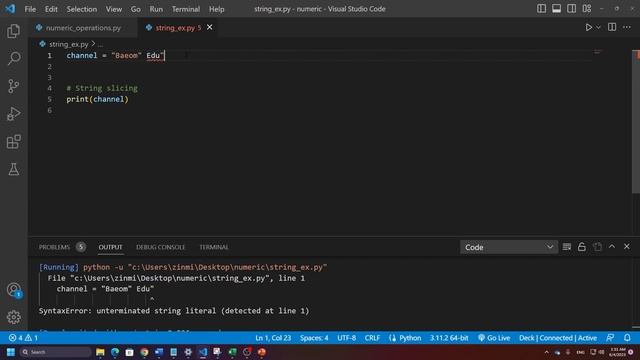Clear the output panel list icon
Viewport: 640px width, 360px height.
[567, 247]
